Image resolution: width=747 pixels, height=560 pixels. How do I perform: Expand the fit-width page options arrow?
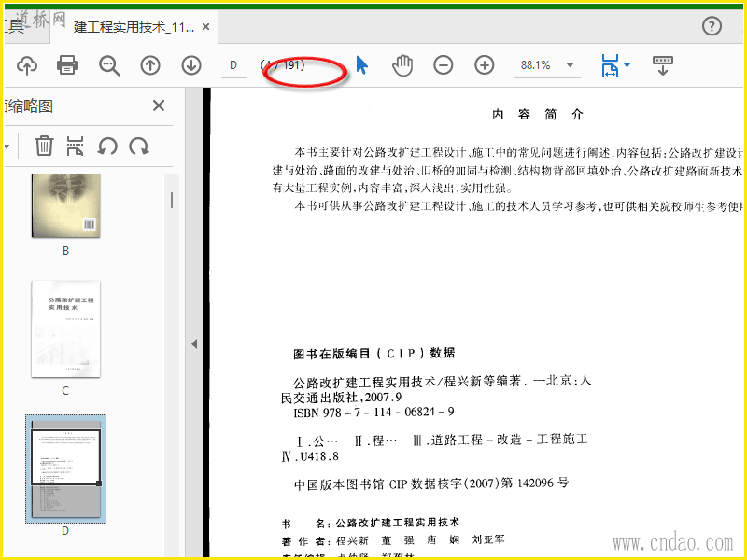pyautogui.click(x=627, y=65)
